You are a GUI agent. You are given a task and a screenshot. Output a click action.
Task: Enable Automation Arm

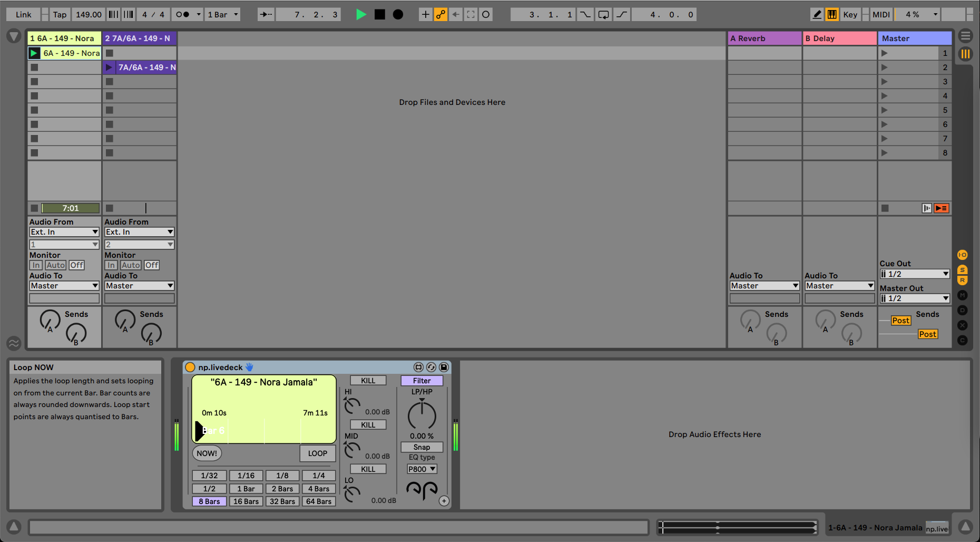440,14
